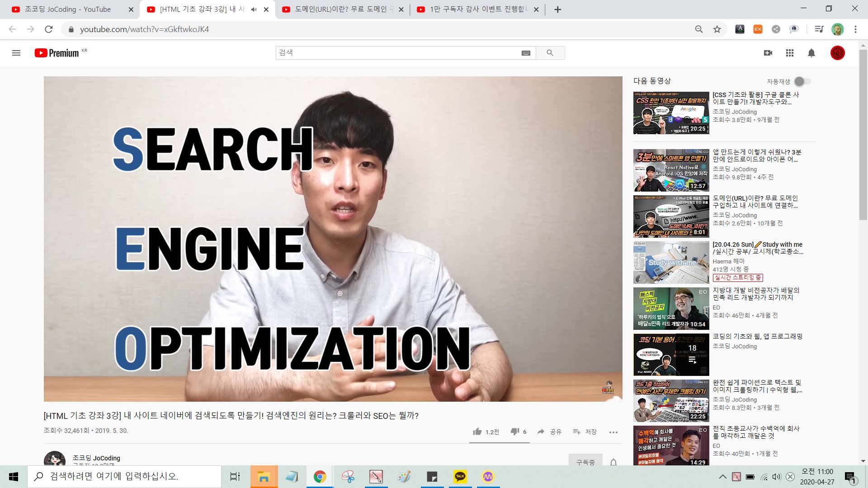
Task: Open Study with me live stream title
Action: [758, 248]
